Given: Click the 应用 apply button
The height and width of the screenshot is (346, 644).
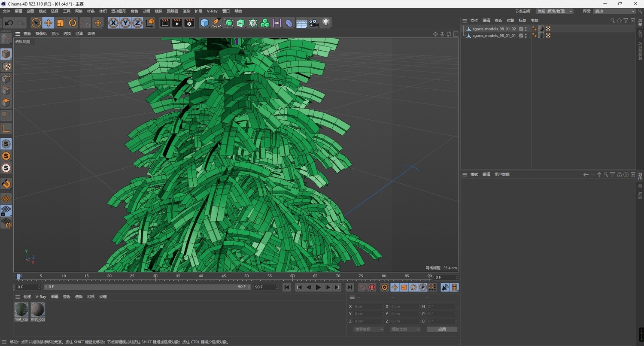Looking at the screenshot, I should (442, 329).
